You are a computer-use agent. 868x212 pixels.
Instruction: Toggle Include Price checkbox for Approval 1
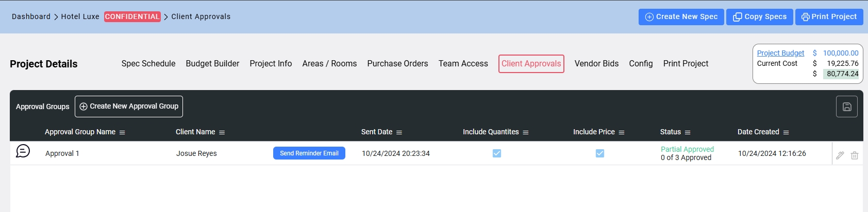[x=600, y=153]
